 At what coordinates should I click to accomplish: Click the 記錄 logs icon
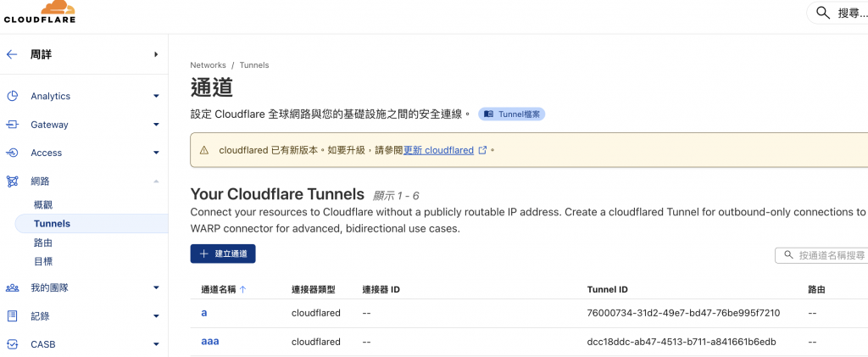[x=12, y=316]
